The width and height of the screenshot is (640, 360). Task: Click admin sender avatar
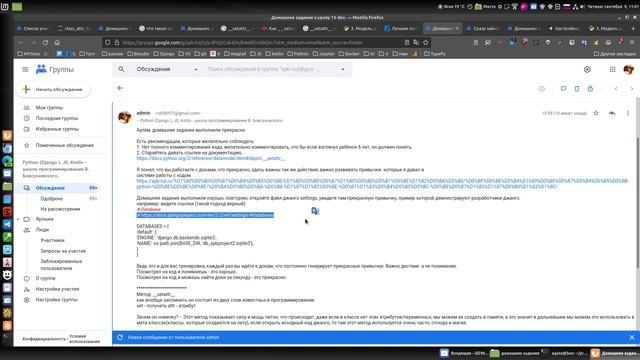tap(124, 117)
